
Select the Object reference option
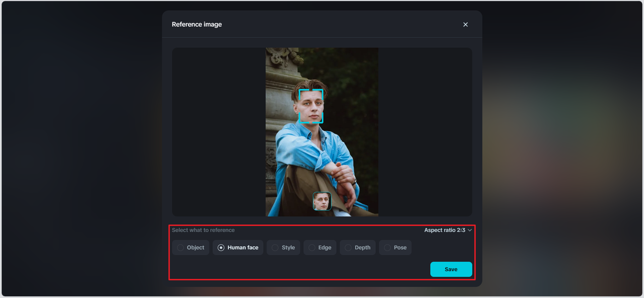point(191,248)
